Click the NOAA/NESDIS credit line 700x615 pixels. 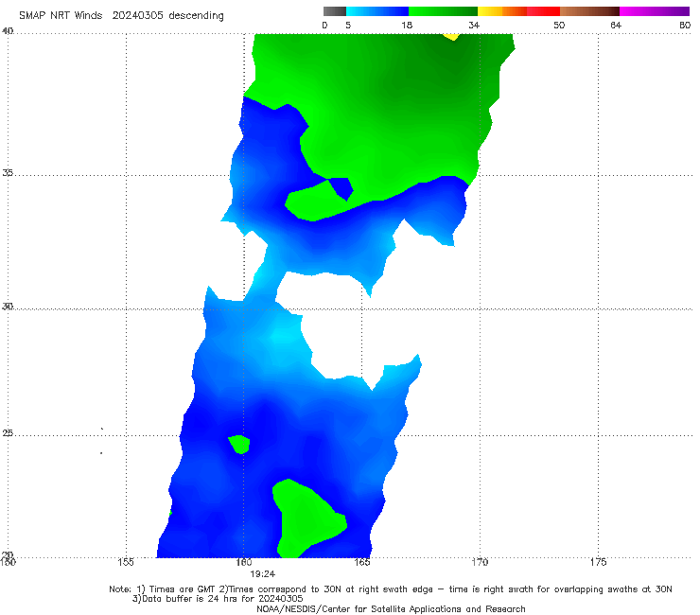pyautogui.click(x=391, y=609)
